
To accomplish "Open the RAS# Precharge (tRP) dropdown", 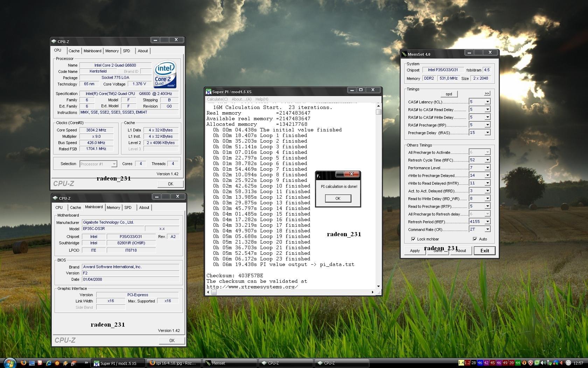I will click(487, 125).
